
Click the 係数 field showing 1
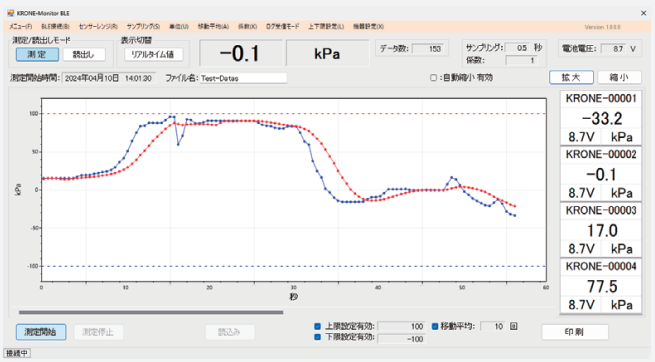coord(521,60)
